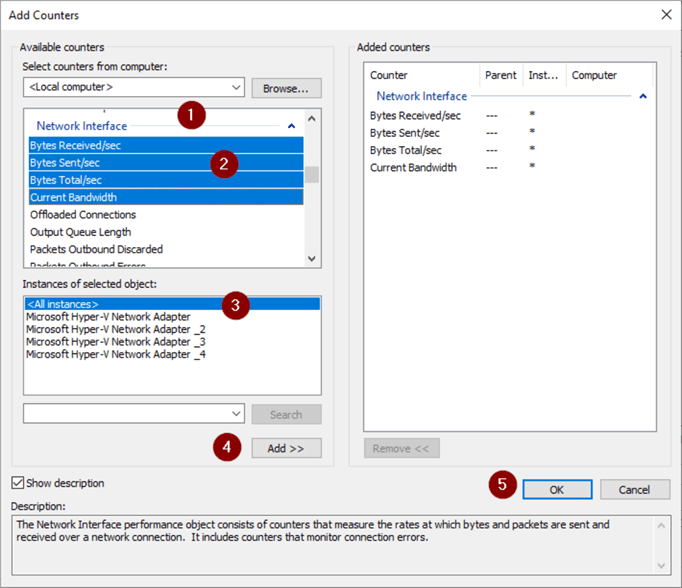Image resolution: width=682 pixels, height=588 pixels.
Task: Collapse Network Interface in Added counters
Action: [642, 97]
